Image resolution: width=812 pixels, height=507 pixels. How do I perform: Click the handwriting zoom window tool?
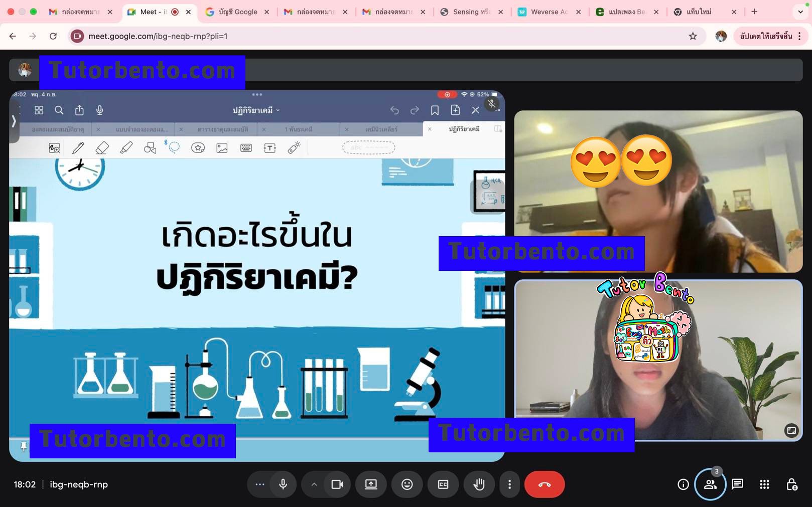pos(54,148)
